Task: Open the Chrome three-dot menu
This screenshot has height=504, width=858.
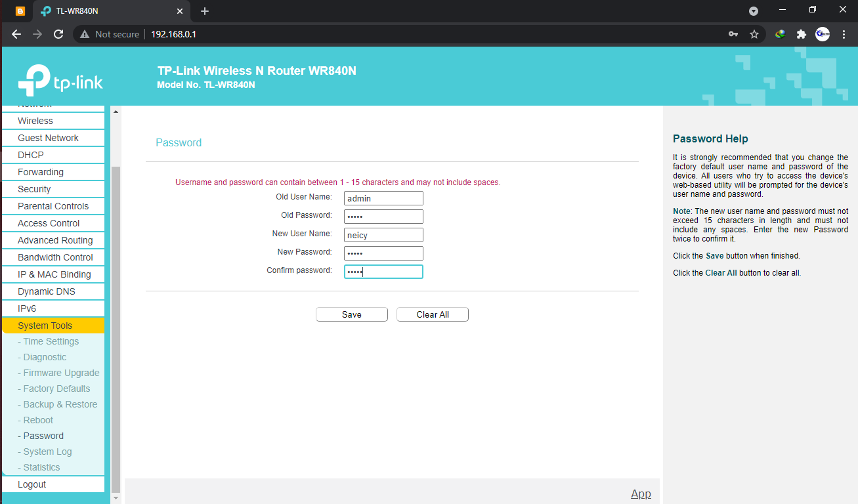Action: (844, 34)
